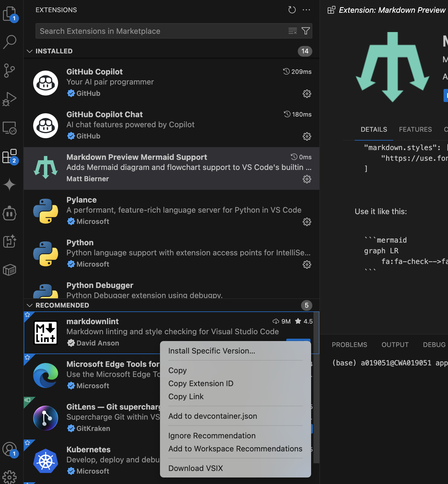Choose Ignore Recommendation

pyautogui.click(x=236, y=436)
